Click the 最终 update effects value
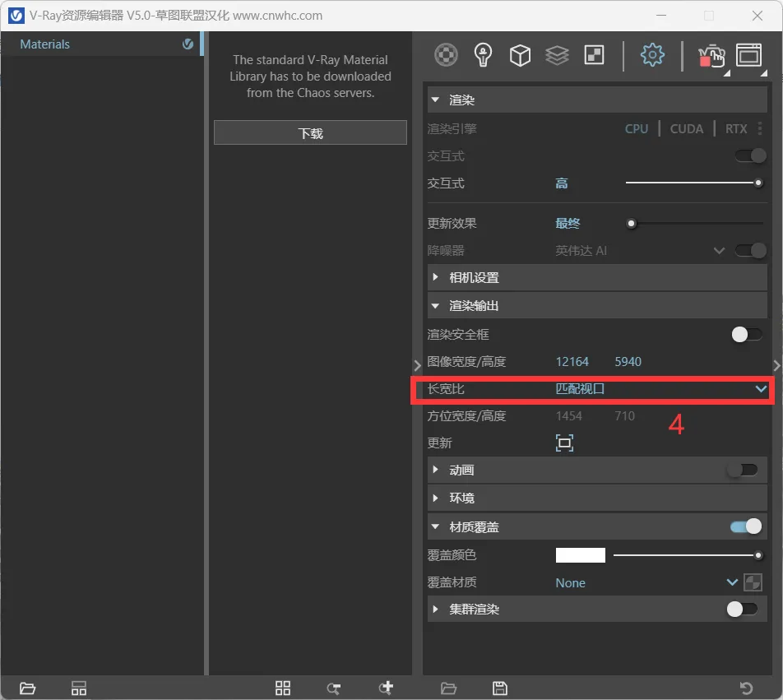 (x=568, y=223)
